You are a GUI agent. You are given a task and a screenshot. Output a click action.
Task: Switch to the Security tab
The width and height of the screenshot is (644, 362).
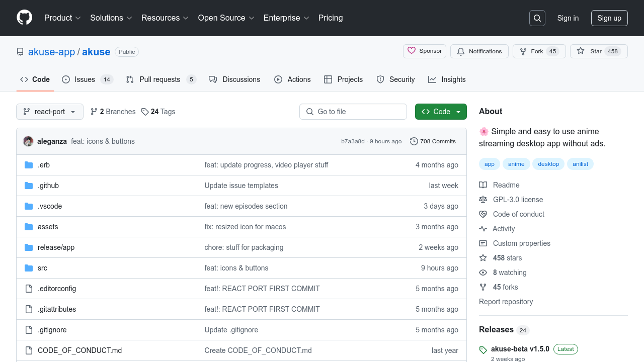(395, 79)
